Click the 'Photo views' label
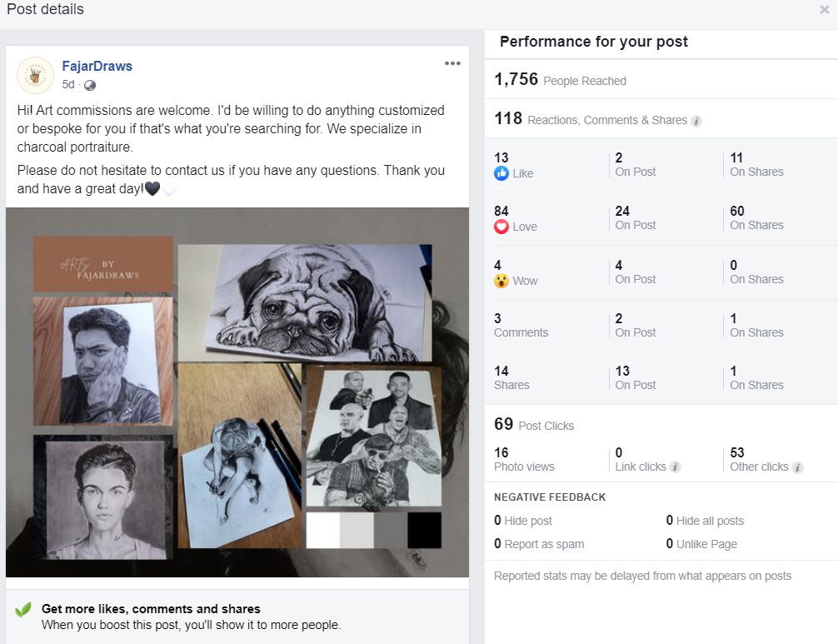Viewport: 838px width, 644px height. (524, 467)
